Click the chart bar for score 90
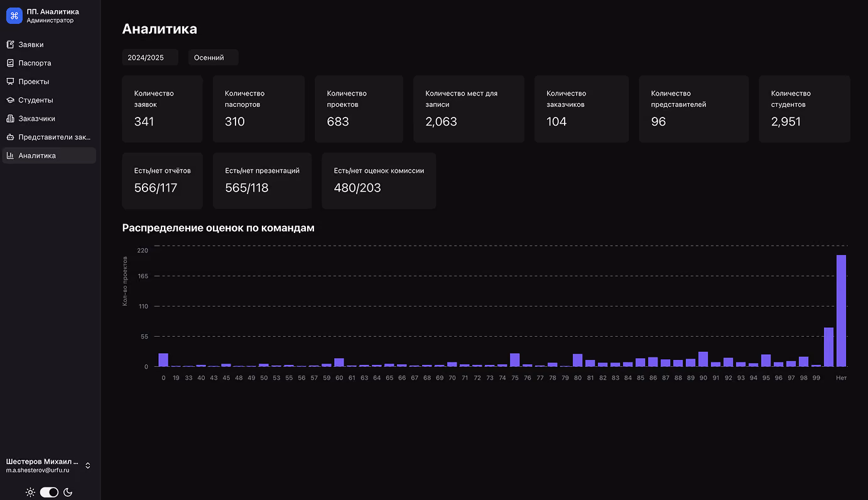Image resolution: width=868 pixels, height=500 pixels. tap(703, 359)
